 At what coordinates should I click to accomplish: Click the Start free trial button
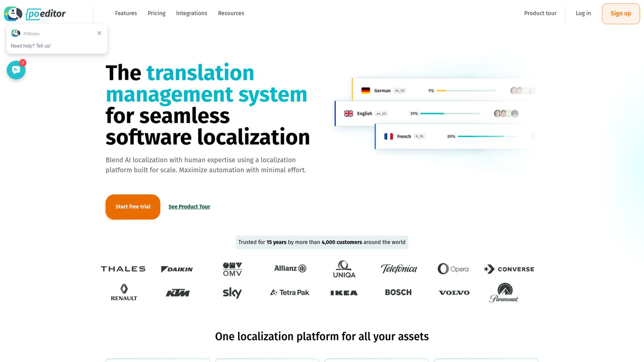coord(133,207)
